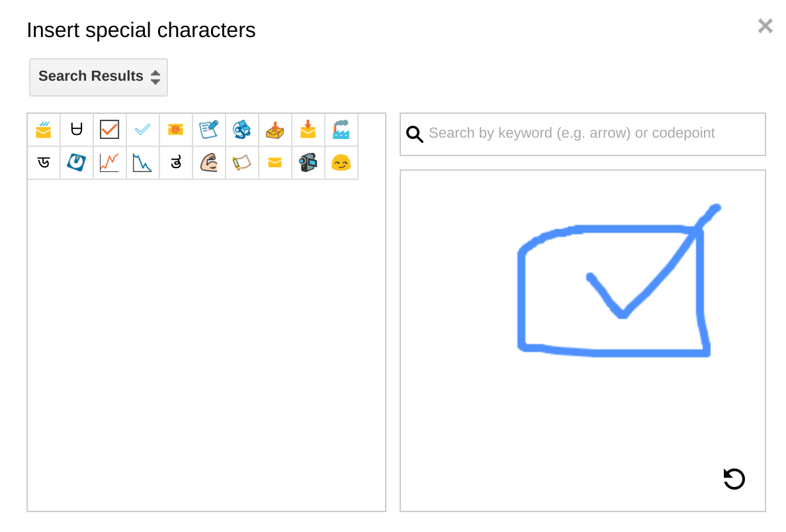
Task: Open the Search Results category dropdown
Action: tap(99, 77)
